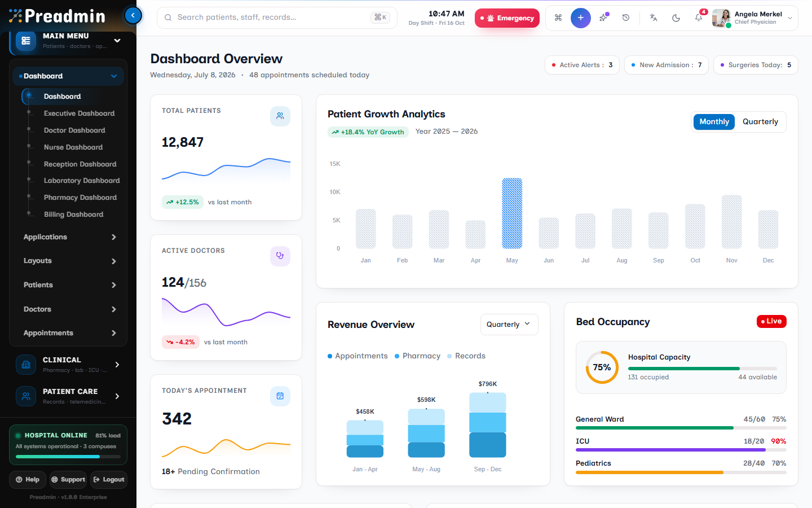Click the blue plus quick-add button
Screen dimensions: 812x508
(581, 18)
